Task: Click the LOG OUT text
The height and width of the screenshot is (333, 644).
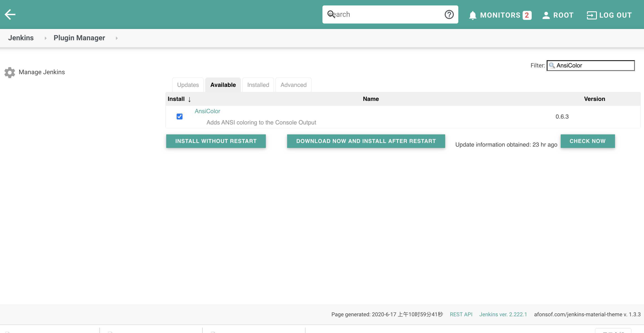Action: (x=615, y=15)
